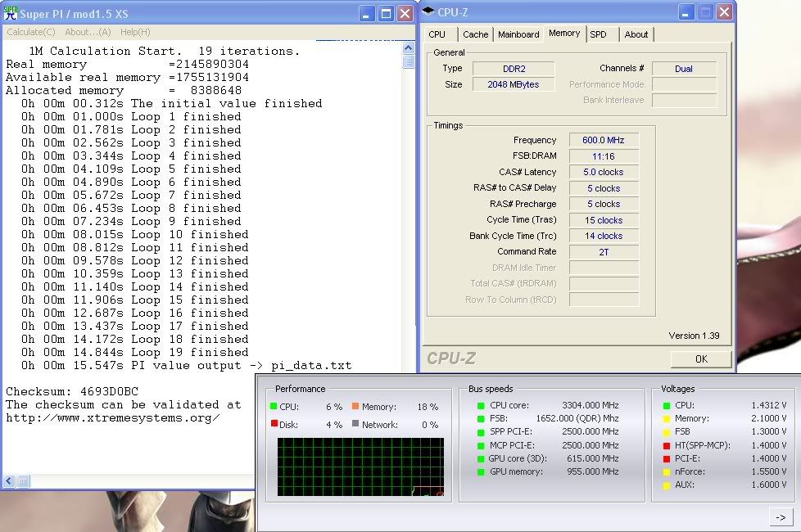Select the Memory tab in CPU-Z
This screenshot has width=801, height=532.
tap(564, 34)
